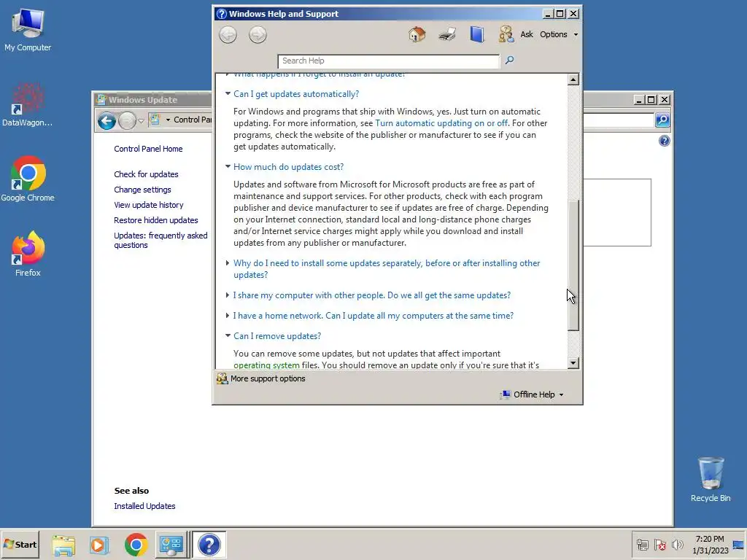
Task: Click the network tray icon
Action: [642, 545]
